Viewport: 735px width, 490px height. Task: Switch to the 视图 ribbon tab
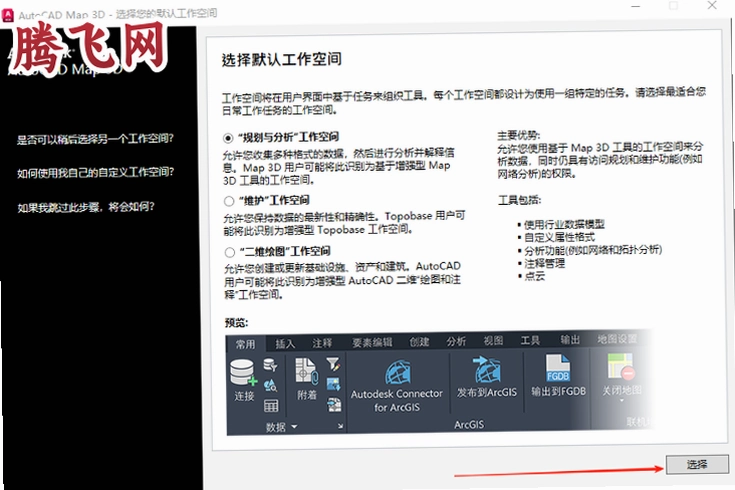(493, 340)
